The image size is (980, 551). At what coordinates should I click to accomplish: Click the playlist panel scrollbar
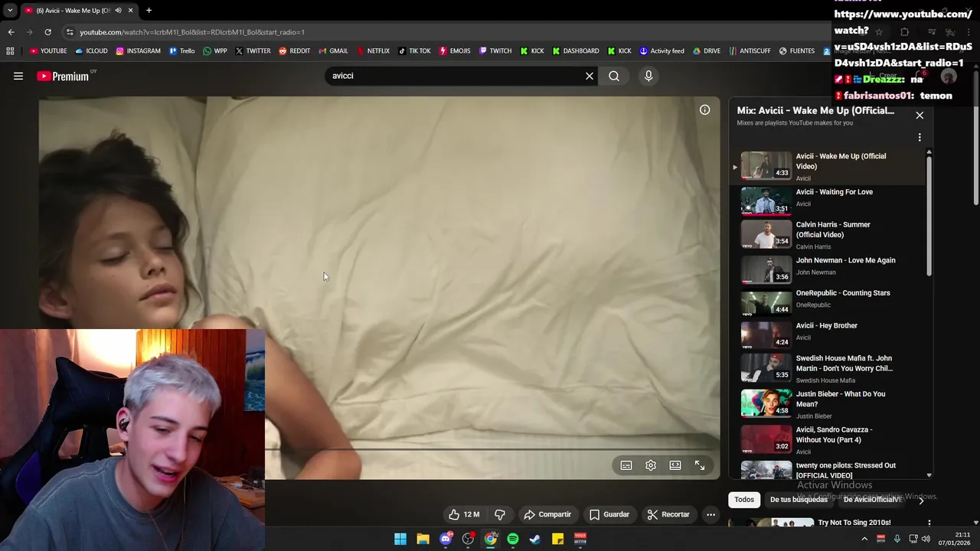pos(929,214)
